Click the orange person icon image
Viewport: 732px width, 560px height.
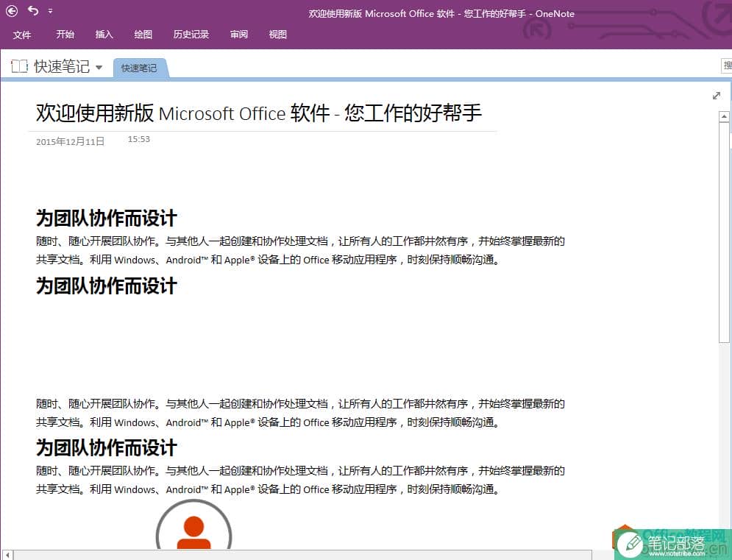click(x=193, y=524)
